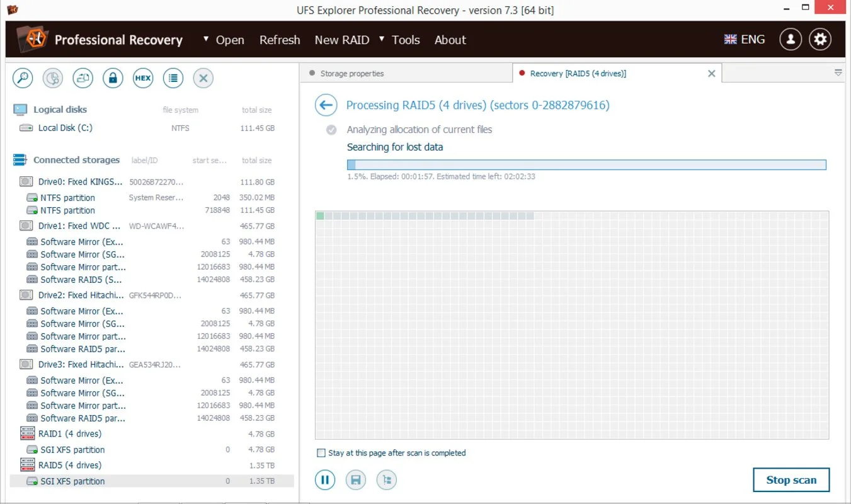The width and height of the screenshot is (851, 504).
Task: Click the UK flag language icon
Action: pos(730,39)
